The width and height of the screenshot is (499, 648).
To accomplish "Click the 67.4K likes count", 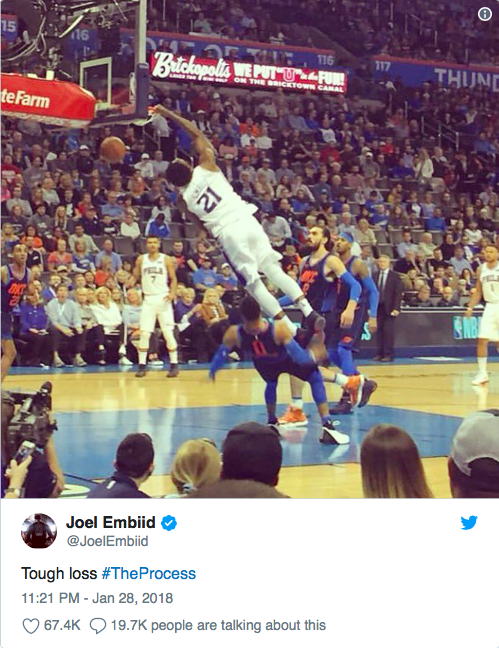I will click(x=62, y=625).
